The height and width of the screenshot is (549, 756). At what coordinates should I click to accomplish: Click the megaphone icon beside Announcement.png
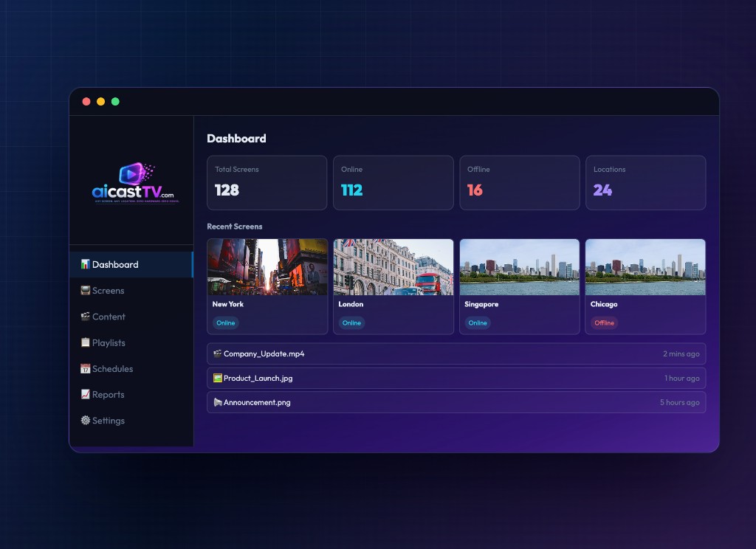point(218,402)
